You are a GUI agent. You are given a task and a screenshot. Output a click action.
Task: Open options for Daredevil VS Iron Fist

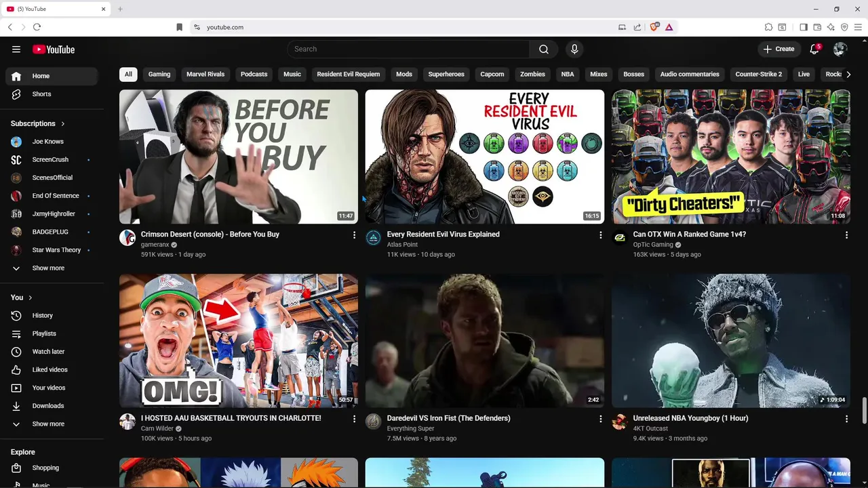click(x=600, y=420)
